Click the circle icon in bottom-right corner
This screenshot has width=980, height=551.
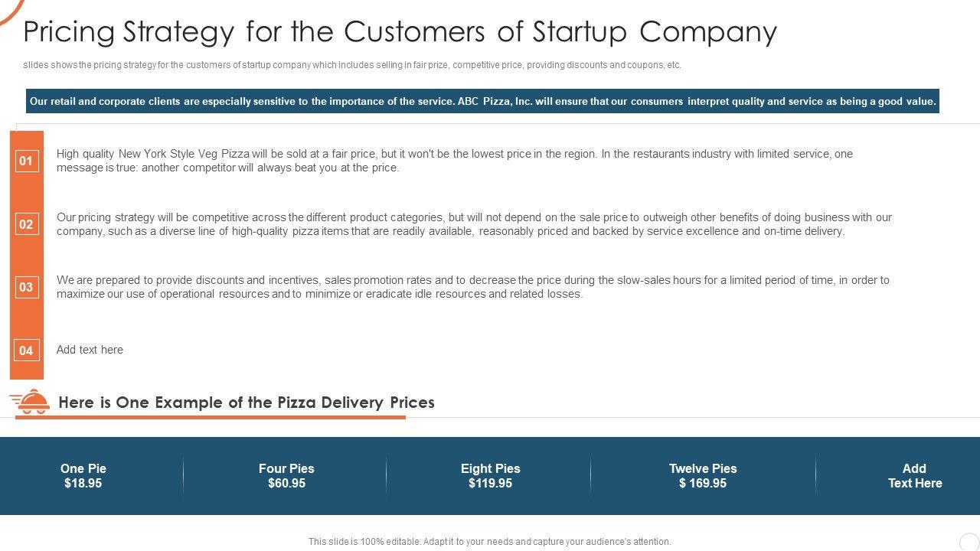[969, 541]
